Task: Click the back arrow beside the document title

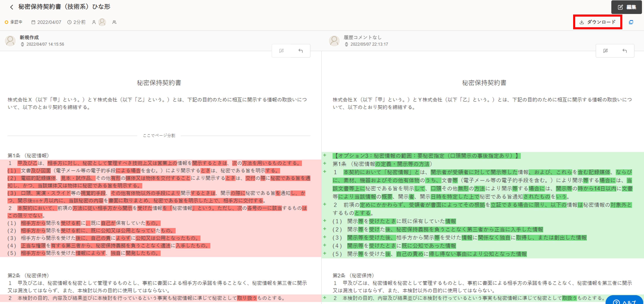Action: click(x=12, y=7)
